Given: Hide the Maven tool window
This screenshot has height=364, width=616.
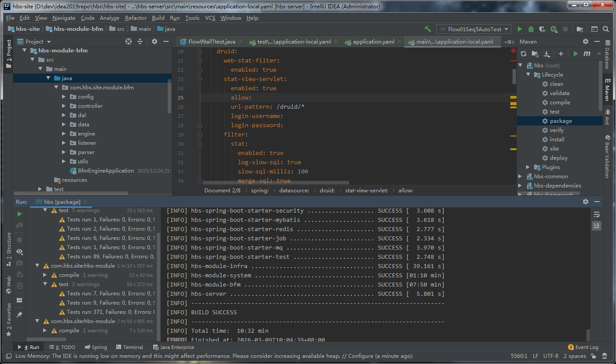Looking at the screenshot, I should [x=597, y=41].
